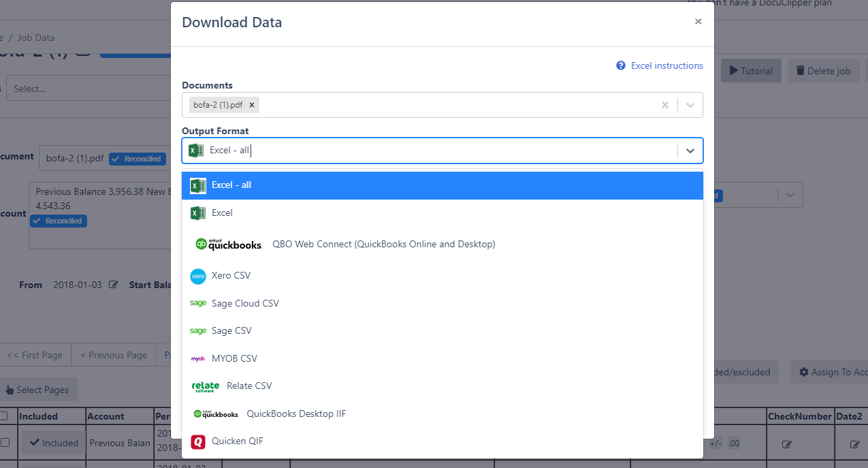Close the Download Data dialog
Image resolution: width=868 pixels, height=468 pixels.
tap(698, 22)
